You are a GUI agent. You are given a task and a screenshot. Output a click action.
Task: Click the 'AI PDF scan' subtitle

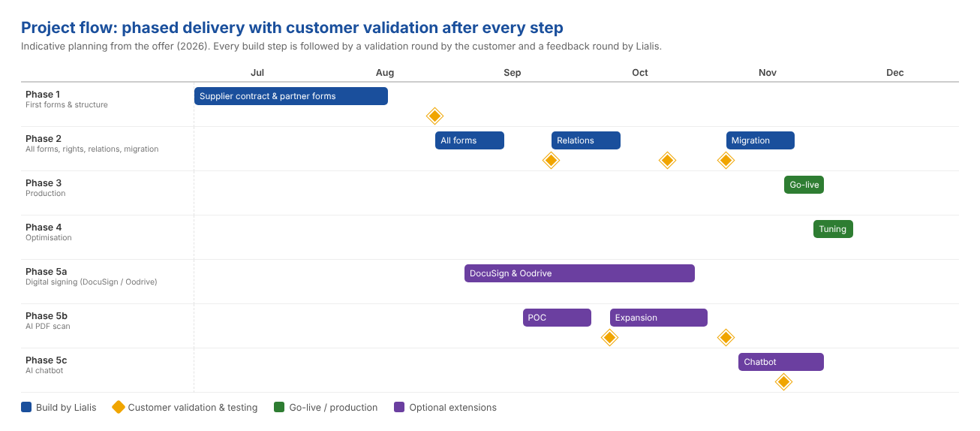[48, 327]
